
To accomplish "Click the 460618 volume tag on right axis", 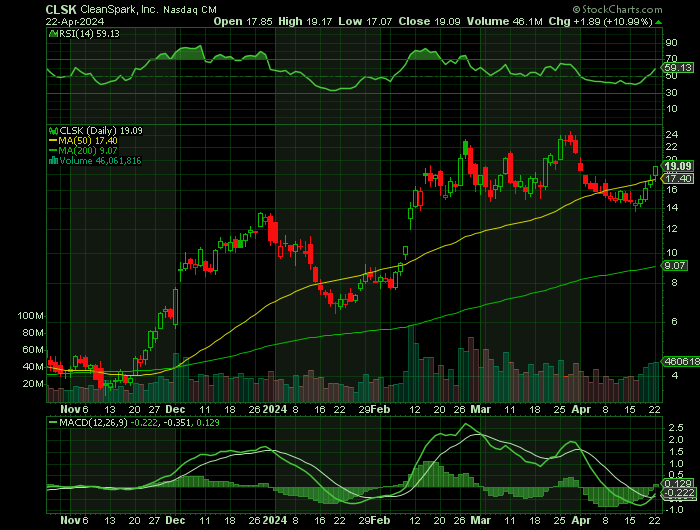I will (682, 362).
